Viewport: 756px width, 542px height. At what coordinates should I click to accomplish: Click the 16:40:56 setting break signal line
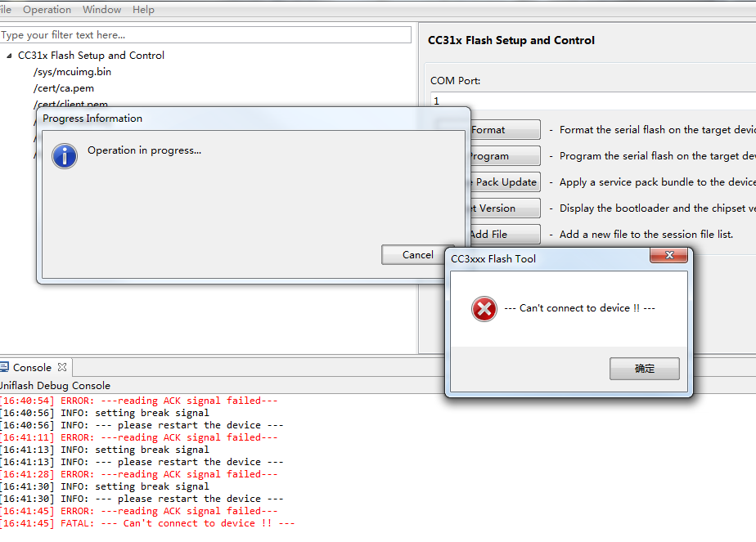pyautogui.click(x=105, y=413)
